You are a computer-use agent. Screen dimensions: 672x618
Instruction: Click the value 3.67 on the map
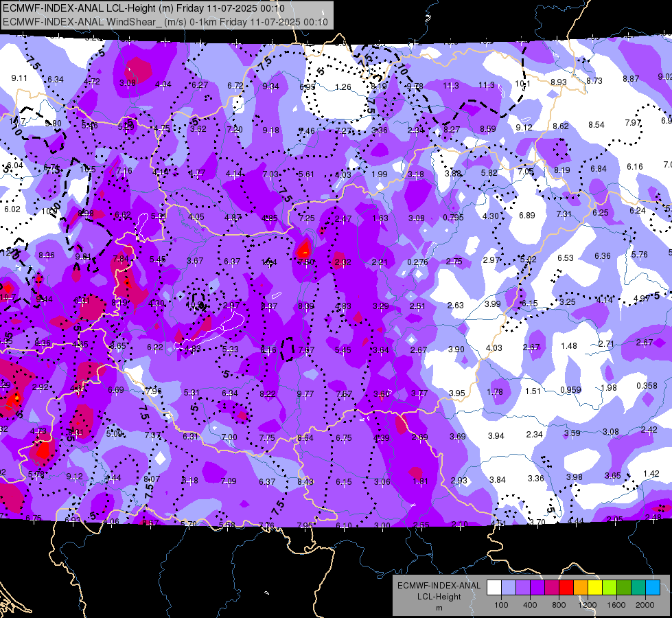tap(195, 261)
